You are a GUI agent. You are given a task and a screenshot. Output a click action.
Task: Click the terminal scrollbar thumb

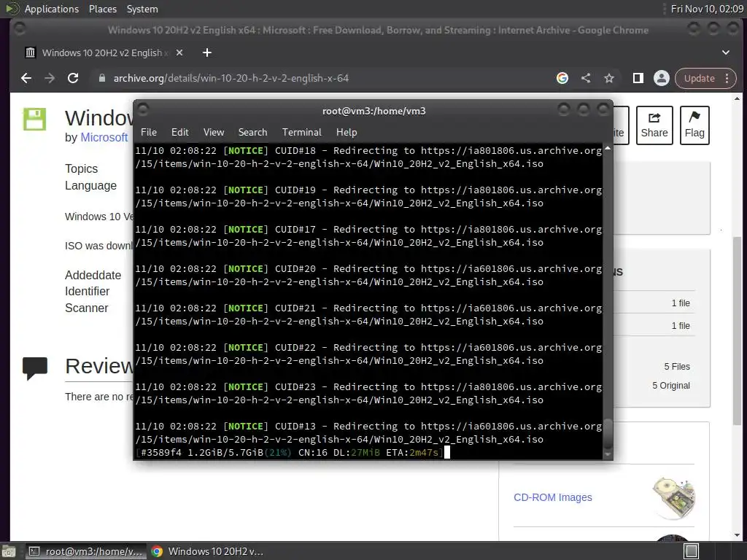point(608,433)
